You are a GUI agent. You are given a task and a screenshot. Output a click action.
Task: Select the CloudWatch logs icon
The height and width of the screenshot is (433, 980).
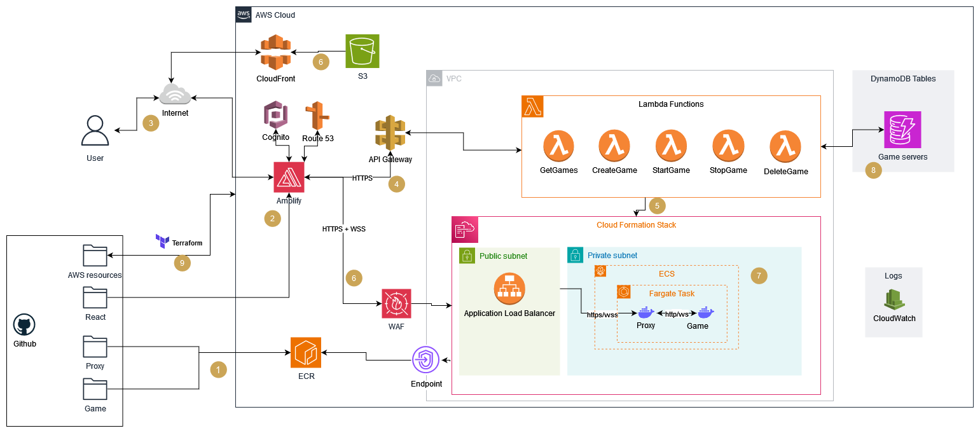pos(894,299)
